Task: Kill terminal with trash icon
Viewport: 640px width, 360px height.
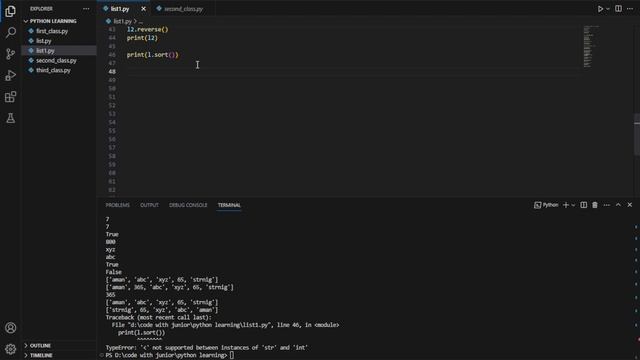Action: click(x=595, y=205)
